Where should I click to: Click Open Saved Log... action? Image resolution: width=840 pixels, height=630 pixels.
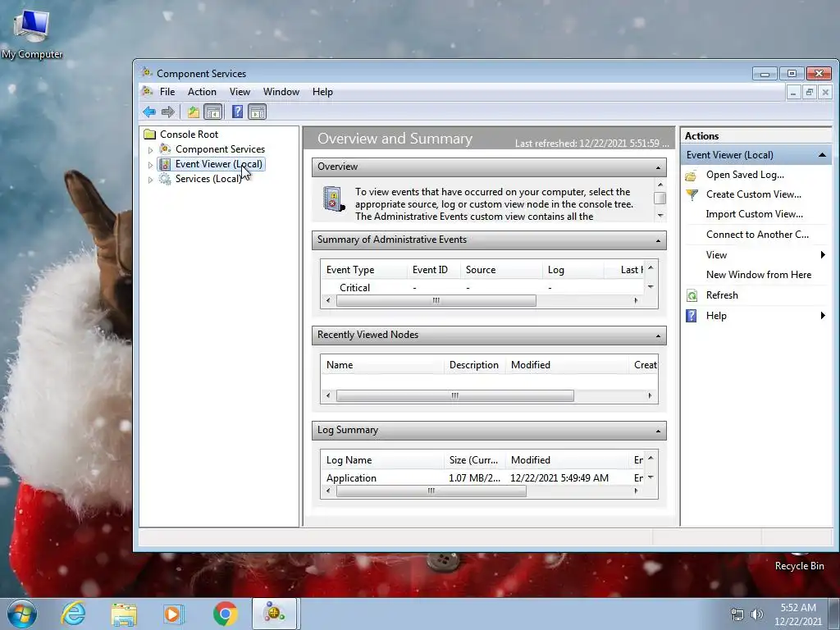pos(745,175)
